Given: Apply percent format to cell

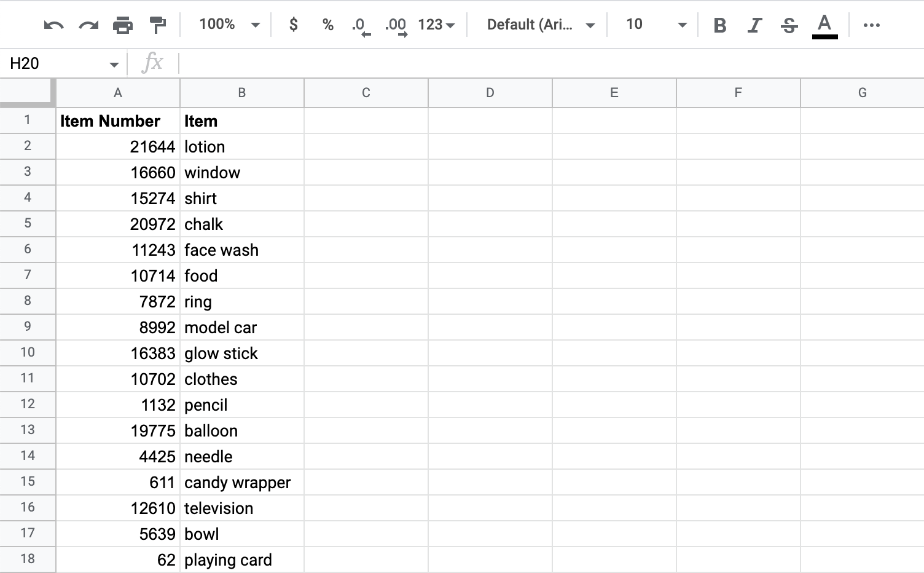Looking at the screenshot, I should pos(328,25).
